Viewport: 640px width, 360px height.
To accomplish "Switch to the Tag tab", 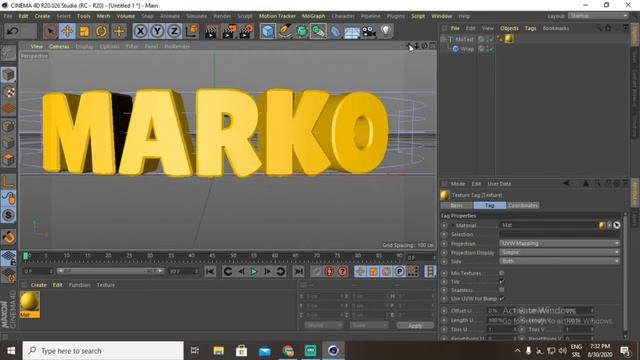I will tap(489, 205).
